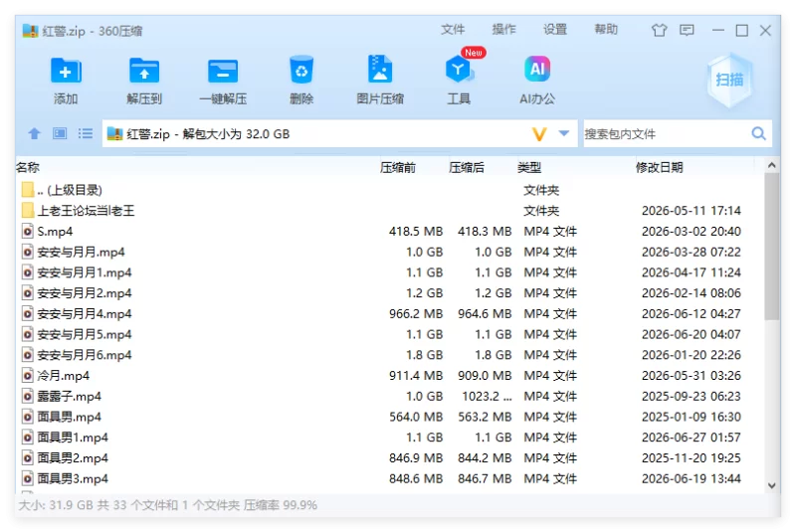Click the date 2026-06-19 13:44

pos(691,478)
